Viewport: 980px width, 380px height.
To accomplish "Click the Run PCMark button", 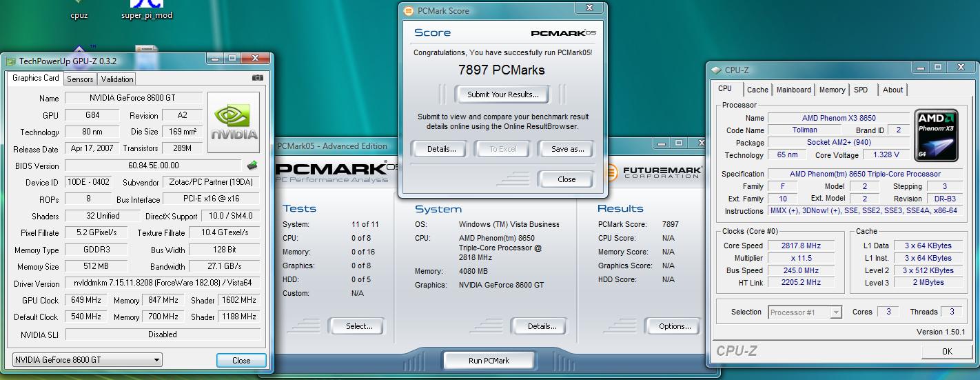I will pyautogui.click(x=489, y=361).
